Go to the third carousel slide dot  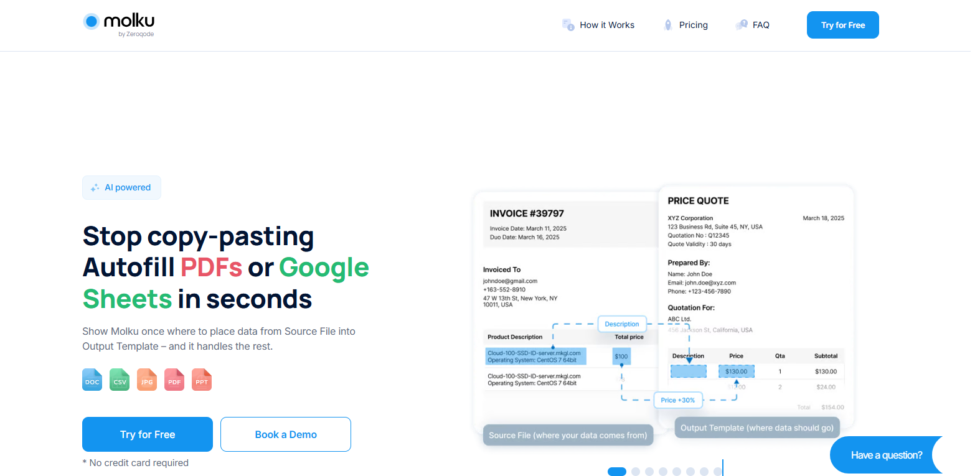(x=649, y=472)
